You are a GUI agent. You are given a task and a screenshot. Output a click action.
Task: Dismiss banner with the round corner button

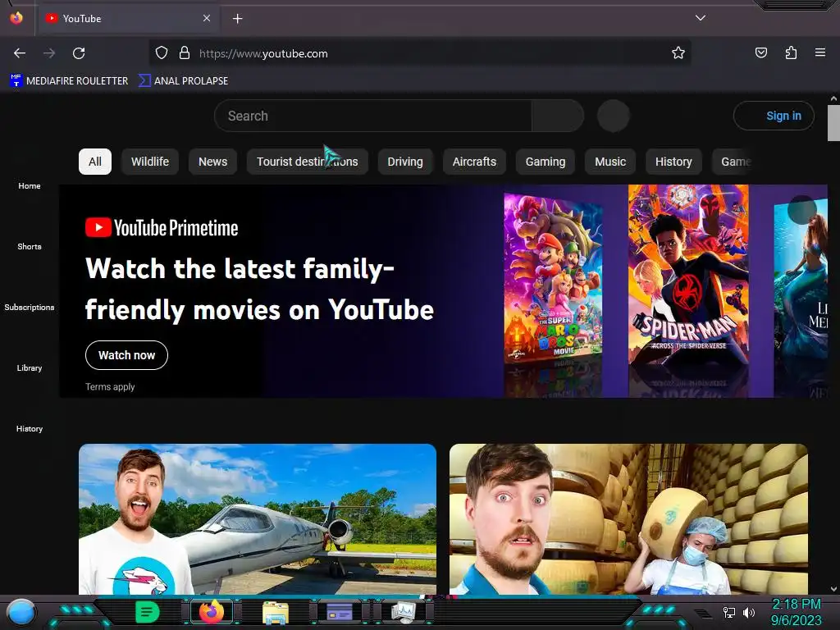(x=802, y=209)
